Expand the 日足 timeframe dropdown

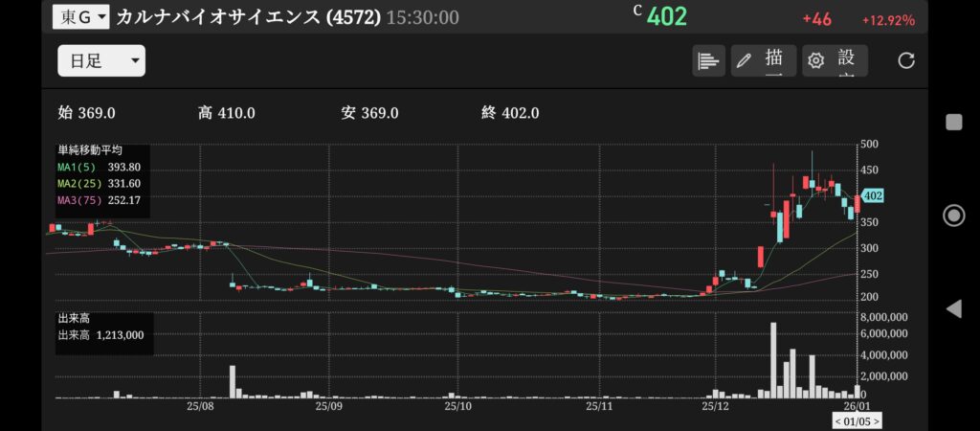[x=100, y=61]
